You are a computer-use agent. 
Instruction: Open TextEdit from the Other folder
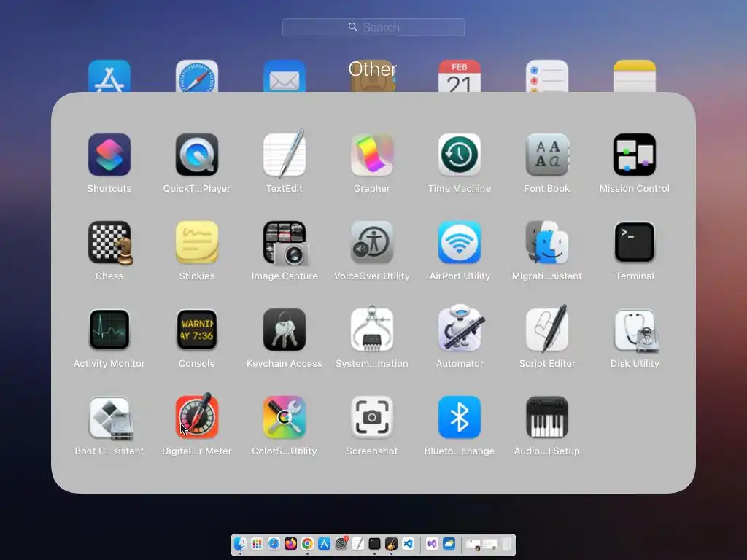pyautogui.click(x=285, y=155)
